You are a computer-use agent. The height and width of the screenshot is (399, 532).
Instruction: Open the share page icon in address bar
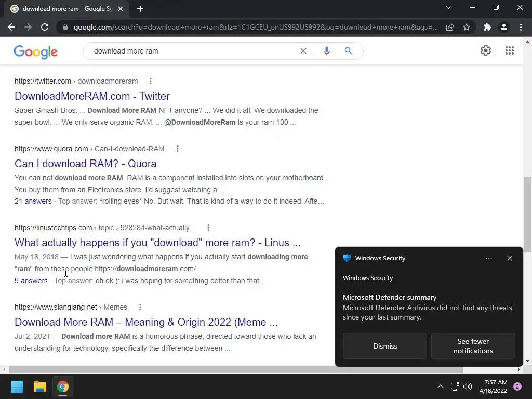pyautogui.click(x=450, y=27)
